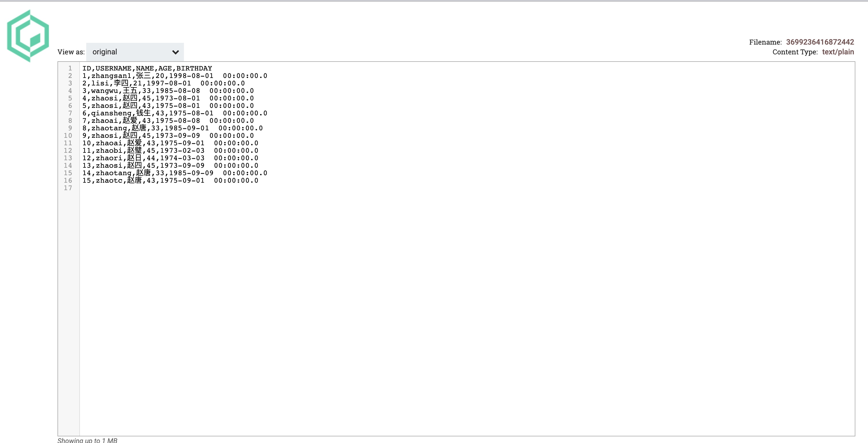Click the wangwu record line

168,91
